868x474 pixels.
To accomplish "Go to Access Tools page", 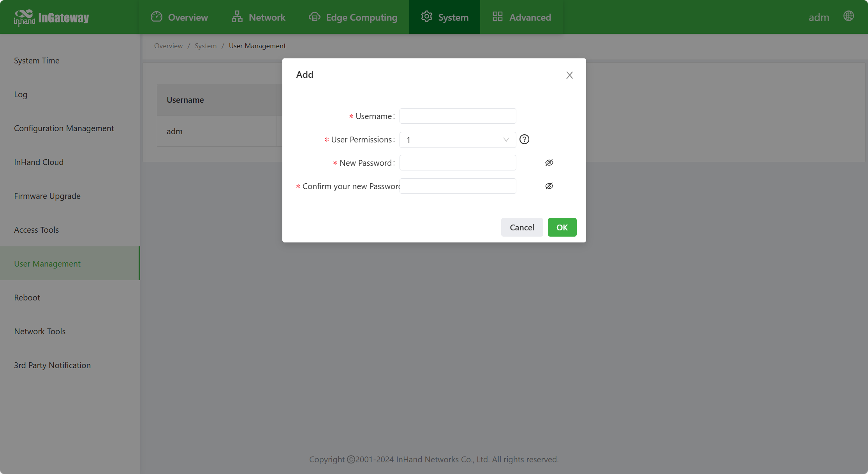I will (36, 230).
